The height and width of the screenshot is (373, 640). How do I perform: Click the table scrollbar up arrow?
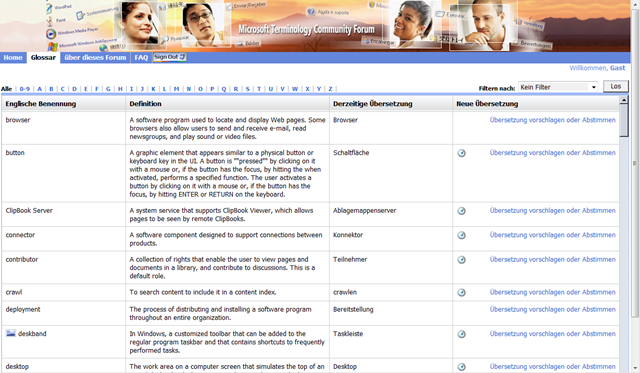[x=624, y=100]
